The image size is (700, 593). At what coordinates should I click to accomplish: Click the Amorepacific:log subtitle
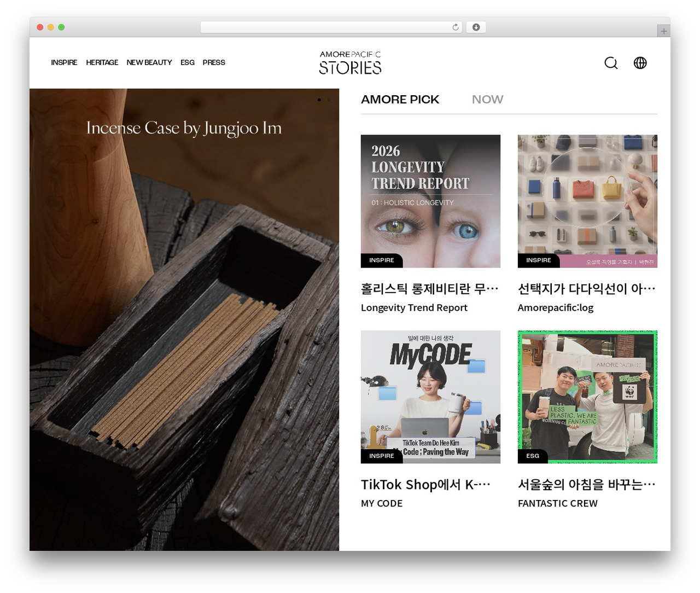click(556, 307)
